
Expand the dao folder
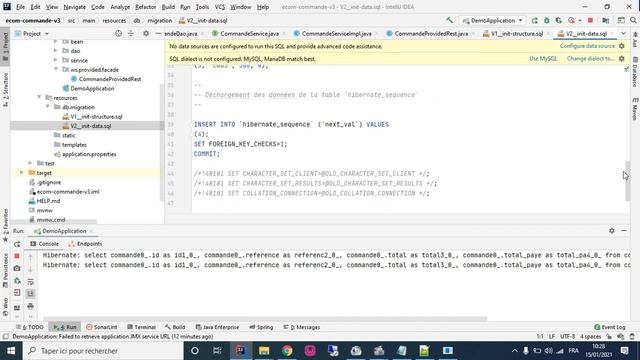pyautogui.click(x=56, y=51)
